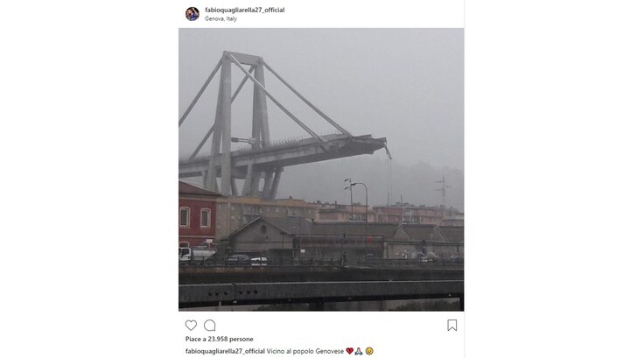This screenshot has height=358, width=644.
Task: Click the yellow face emoji in caption
Action: coord(369,351)
